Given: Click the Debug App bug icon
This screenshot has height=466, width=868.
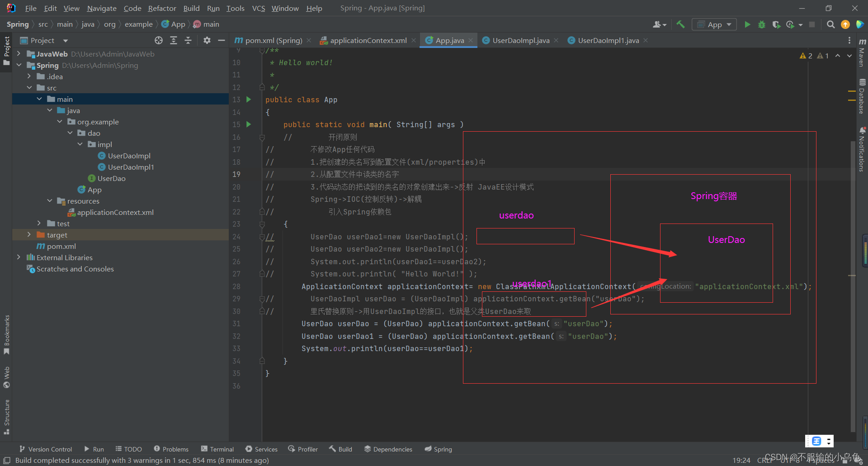Looking at the screenshot, I should coord(762,24).
